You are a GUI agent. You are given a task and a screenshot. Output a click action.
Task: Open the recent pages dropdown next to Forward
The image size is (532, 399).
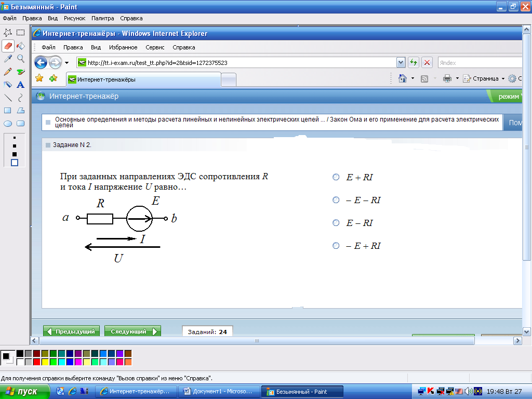67,63
